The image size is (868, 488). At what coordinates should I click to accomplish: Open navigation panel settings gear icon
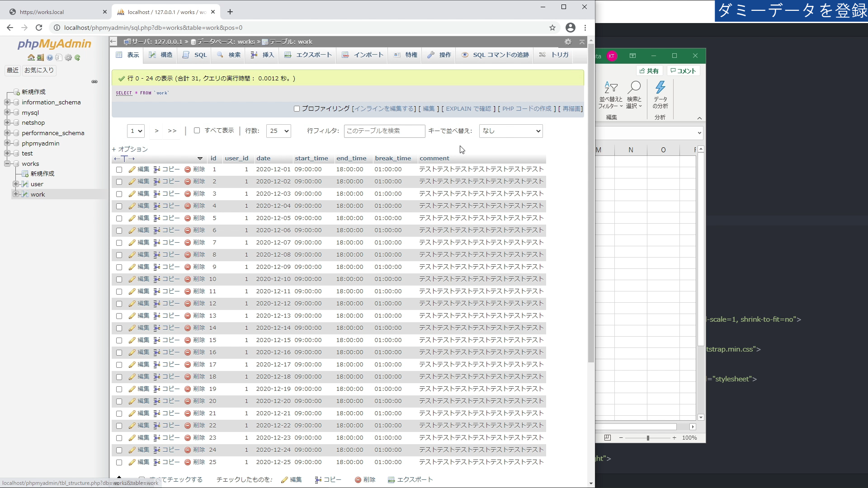[x=68, y=57]
